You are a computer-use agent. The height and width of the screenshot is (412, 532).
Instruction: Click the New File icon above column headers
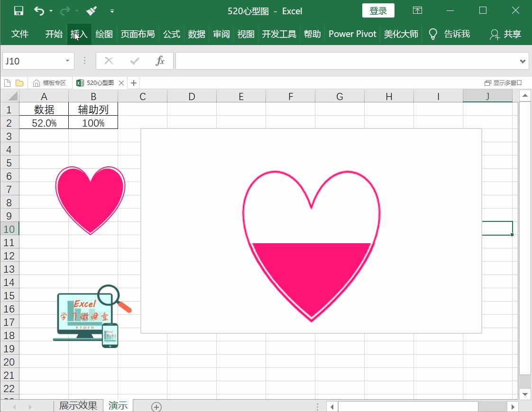tap(7, 82)
